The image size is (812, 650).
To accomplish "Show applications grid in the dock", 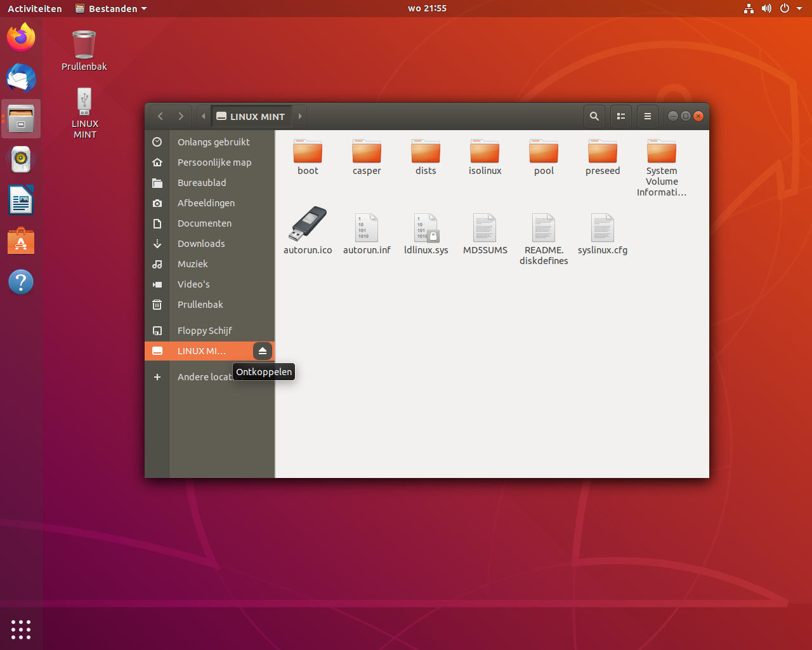I will [x=21, y=629].
